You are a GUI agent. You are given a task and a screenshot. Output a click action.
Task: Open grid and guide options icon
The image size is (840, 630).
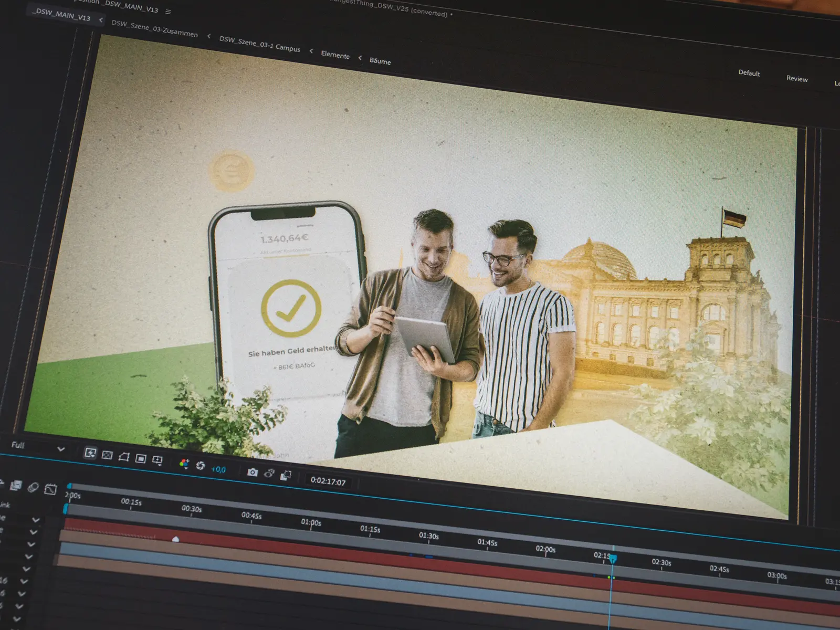point(157,460)
